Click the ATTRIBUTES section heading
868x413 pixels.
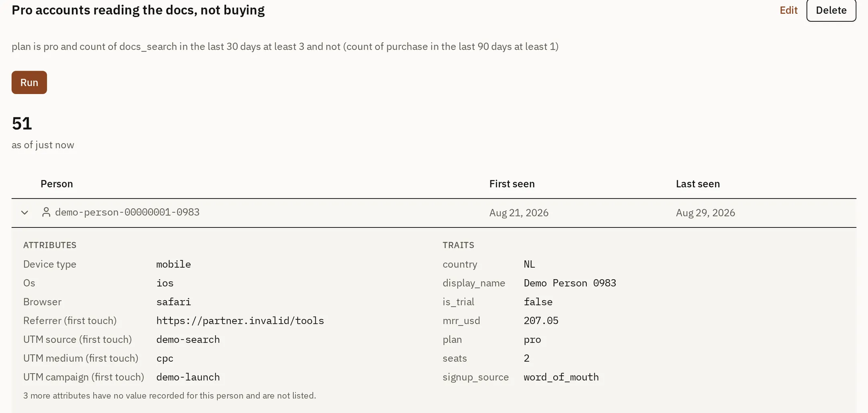pyautogui.click(x=50, y=245)
